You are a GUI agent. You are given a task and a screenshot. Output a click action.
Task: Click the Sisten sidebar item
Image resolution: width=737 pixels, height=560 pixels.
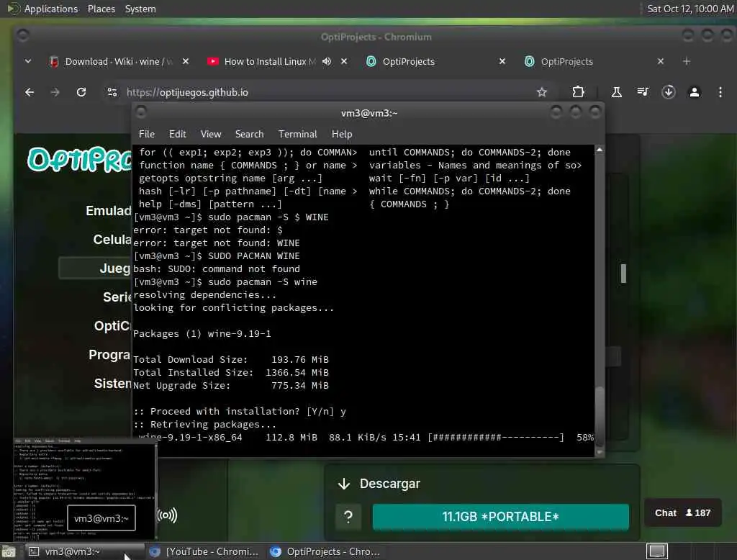coord(113,383)
